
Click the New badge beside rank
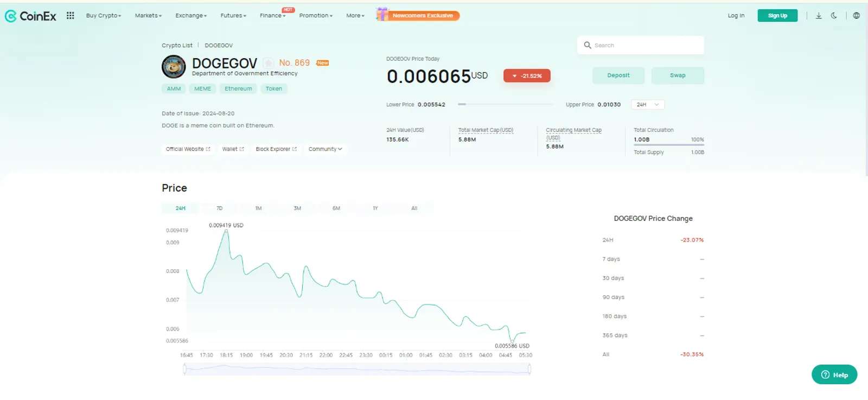click(323, 63)
